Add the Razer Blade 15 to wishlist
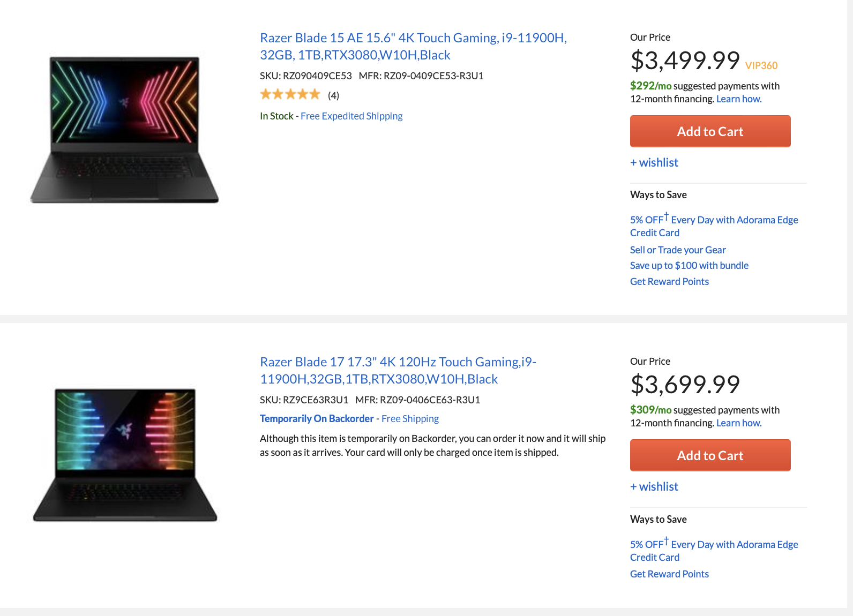Viewport: 853px width, 616px height. pos(654,162)
